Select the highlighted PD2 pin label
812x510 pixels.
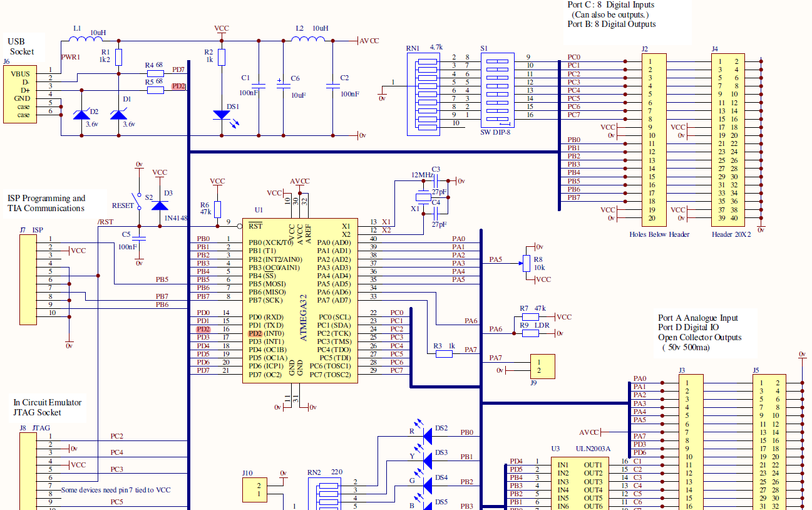click(x=254, y=333)
